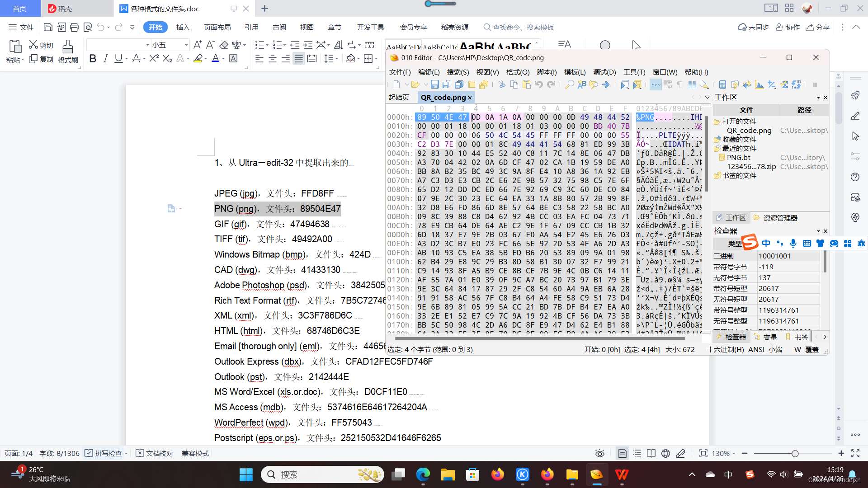This screenshot has height=488, width=868.
Task: Click Goto arrow icon in 010 Editor
Action: [606, 84]
